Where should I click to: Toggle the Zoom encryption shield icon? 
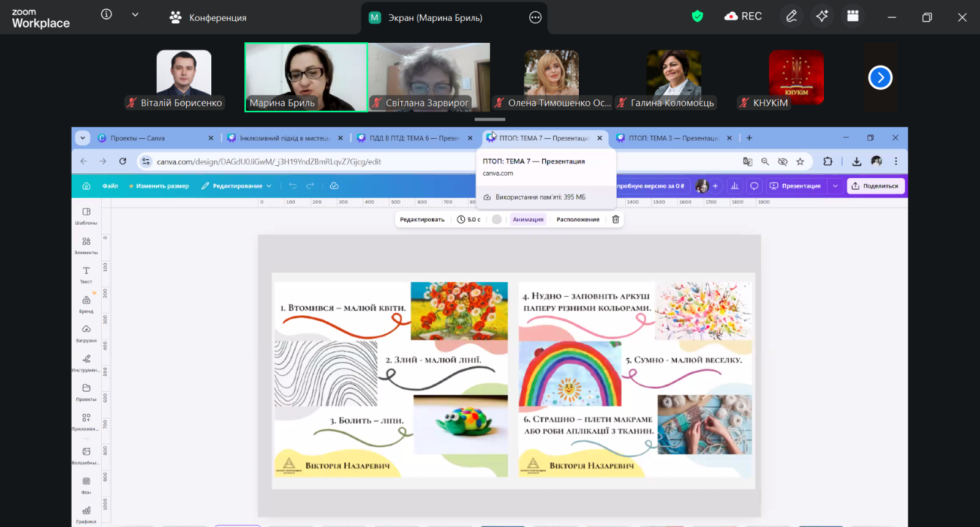coord(697,17)
